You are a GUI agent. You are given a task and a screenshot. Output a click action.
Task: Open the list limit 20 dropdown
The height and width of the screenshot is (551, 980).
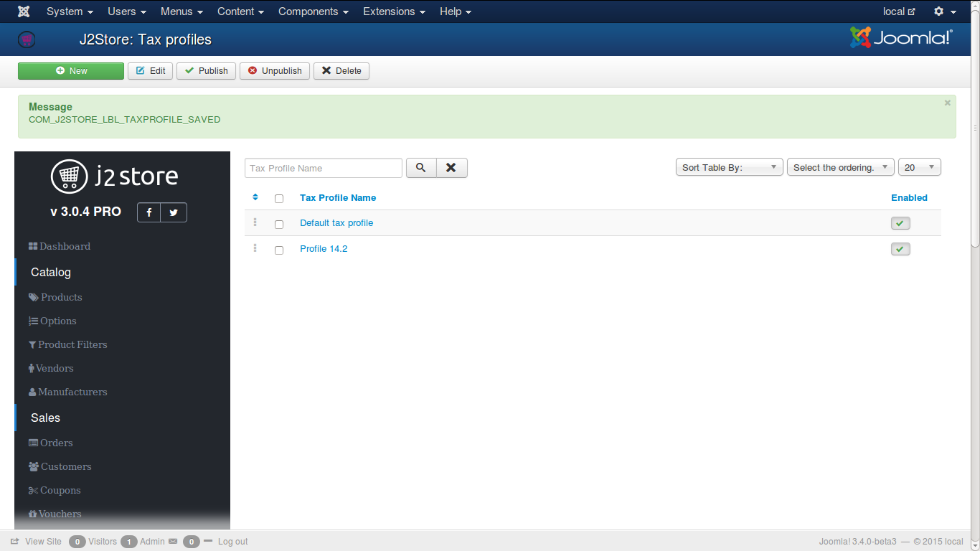coord(919,167)
